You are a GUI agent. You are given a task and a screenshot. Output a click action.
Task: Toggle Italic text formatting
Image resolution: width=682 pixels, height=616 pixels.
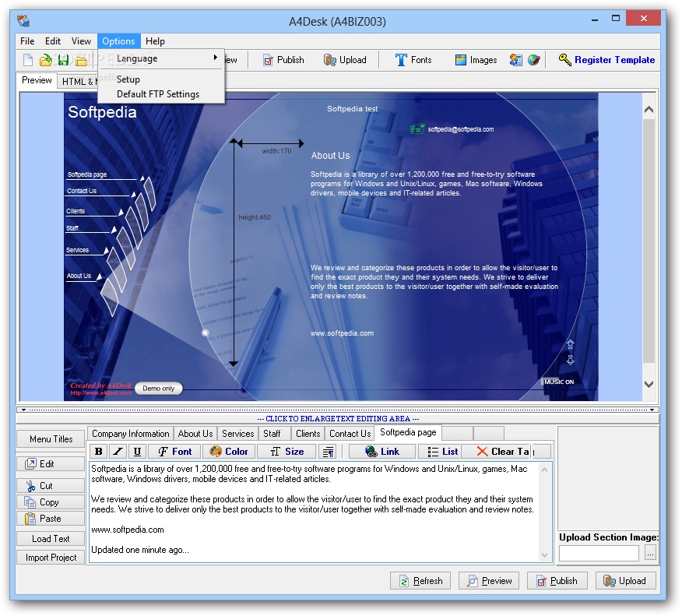pyautogui.click(x=118, y=452)
